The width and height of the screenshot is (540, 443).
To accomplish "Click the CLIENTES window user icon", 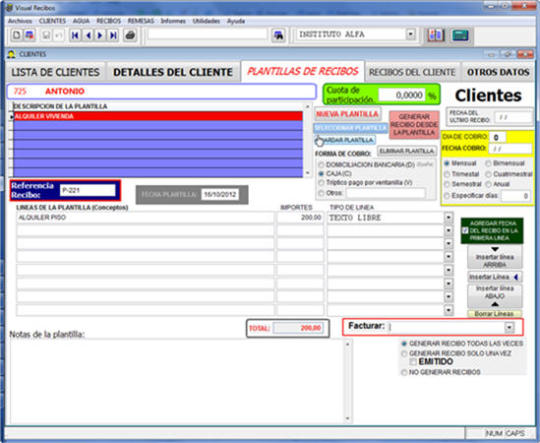I will (x=12, y=54).
